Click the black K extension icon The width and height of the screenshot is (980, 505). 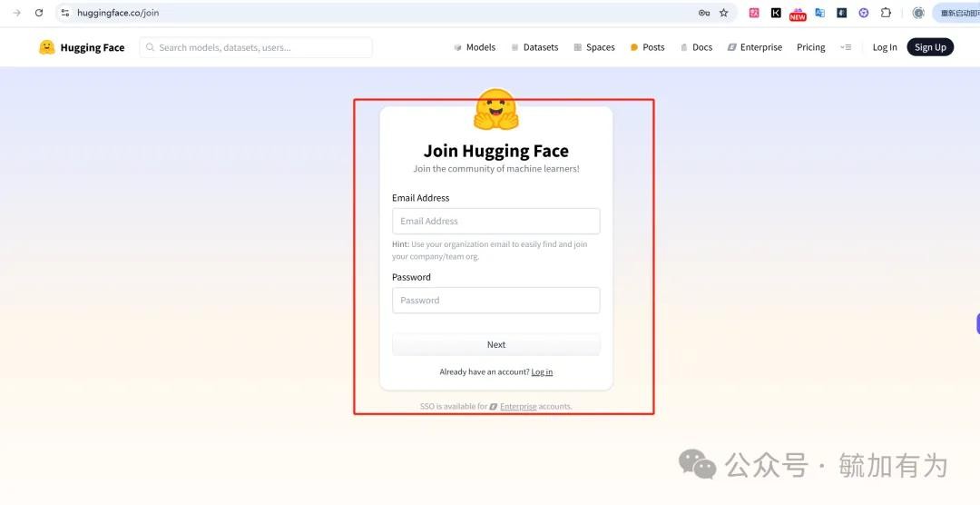(776, 13)
